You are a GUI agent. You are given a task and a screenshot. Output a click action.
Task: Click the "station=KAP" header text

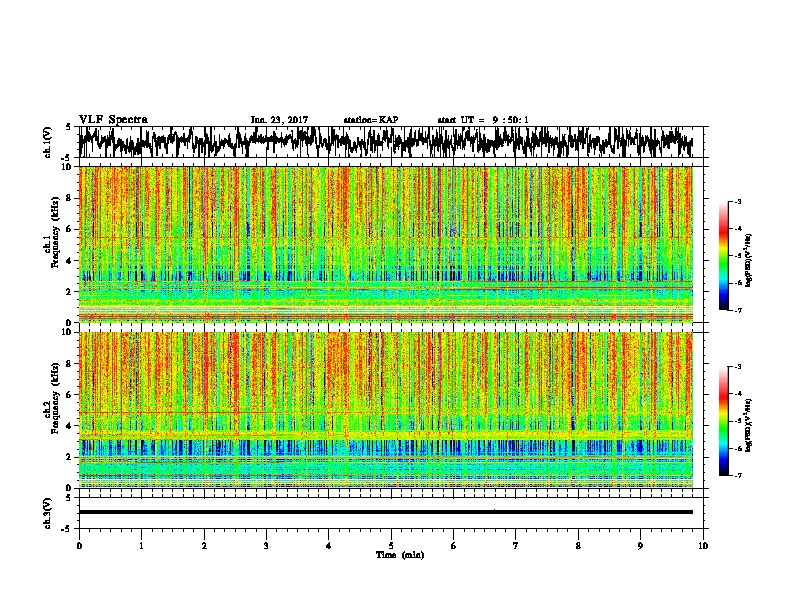(371, 120)
